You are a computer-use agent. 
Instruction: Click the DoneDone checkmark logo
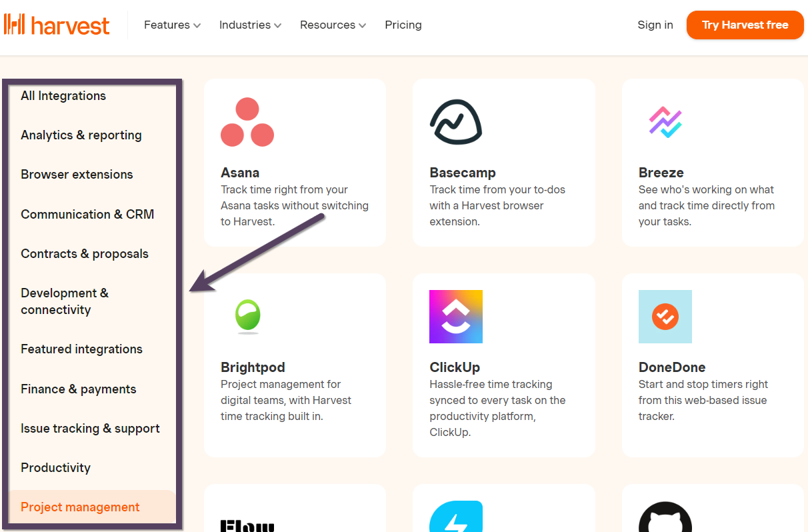point(665,317)
